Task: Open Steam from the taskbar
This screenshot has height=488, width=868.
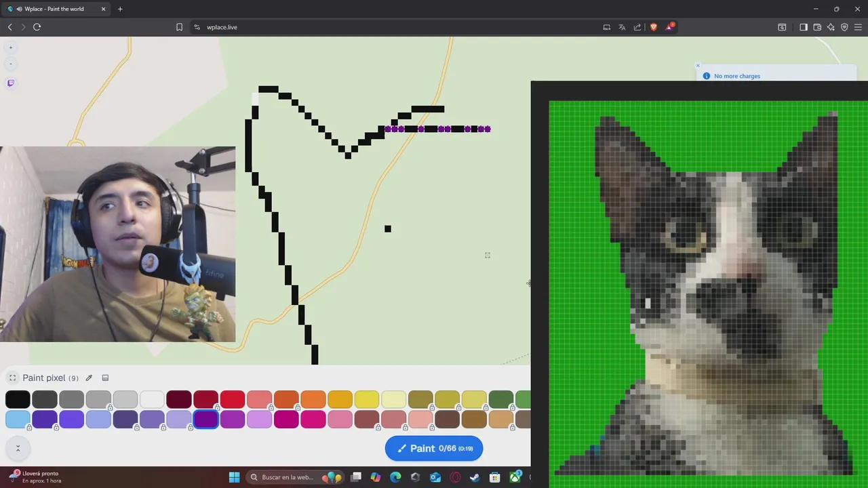Action: 475,477
